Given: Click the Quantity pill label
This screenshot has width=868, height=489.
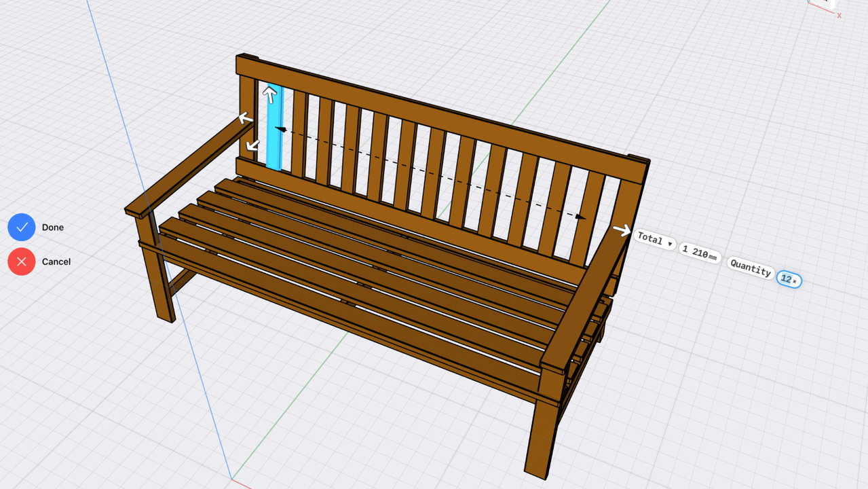Looking at the screenshot, I should [x=750, y=268].
